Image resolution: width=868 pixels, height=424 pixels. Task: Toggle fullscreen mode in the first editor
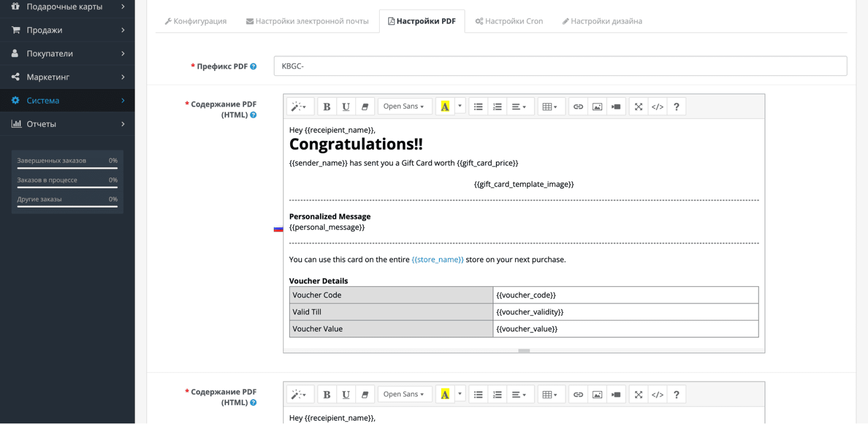639,107
